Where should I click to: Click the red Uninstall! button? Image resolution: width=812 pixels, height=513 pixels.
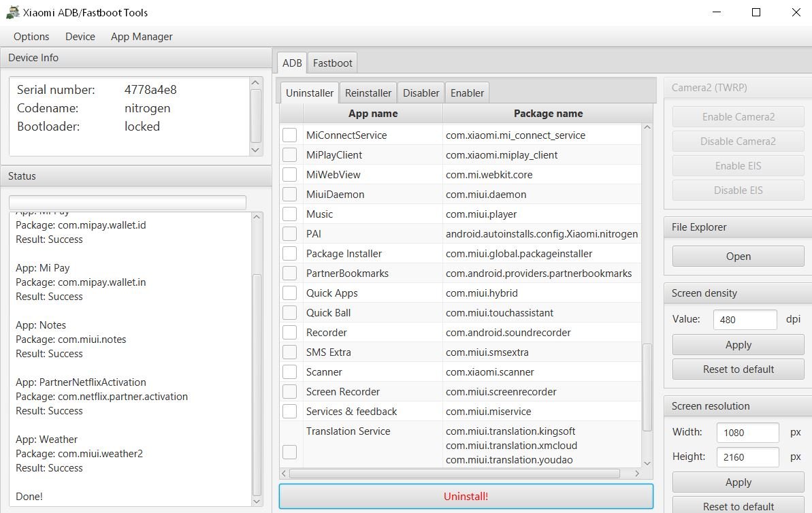(466, 496)
